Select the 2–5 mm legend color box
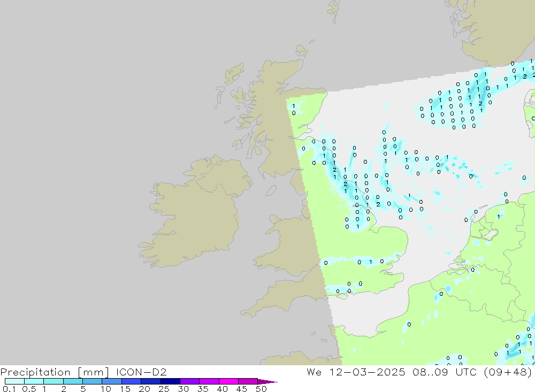 pyautogui.click(x=73, y=381)
